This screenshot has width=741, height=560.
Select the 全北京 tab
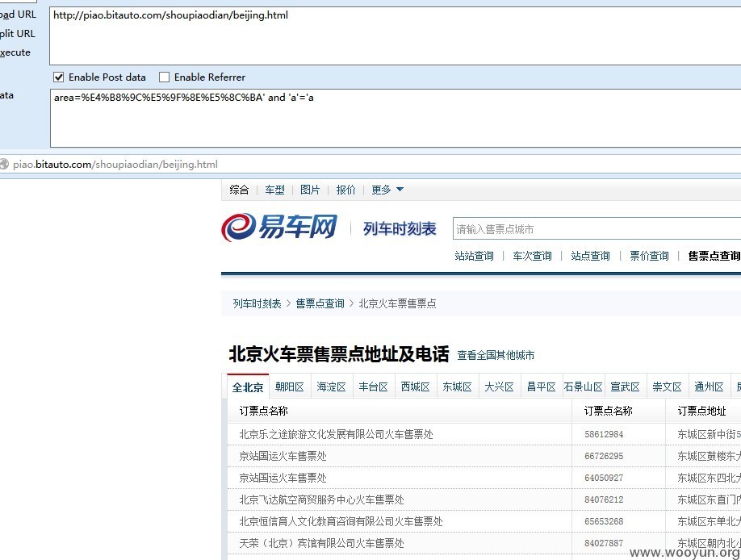pos(248,387)
